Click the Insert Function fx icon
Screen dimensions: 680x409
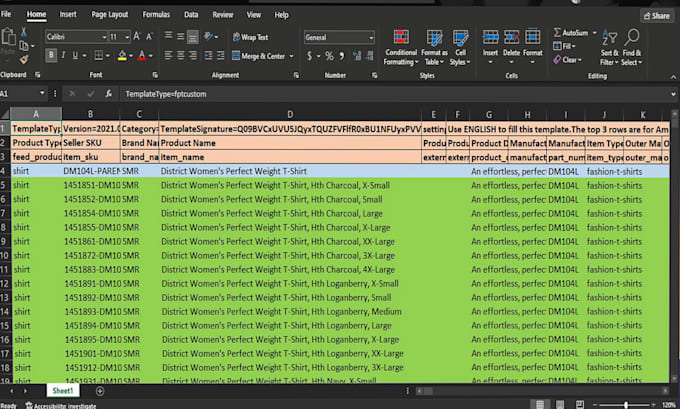pyautogui.click(x=107, y=93)
